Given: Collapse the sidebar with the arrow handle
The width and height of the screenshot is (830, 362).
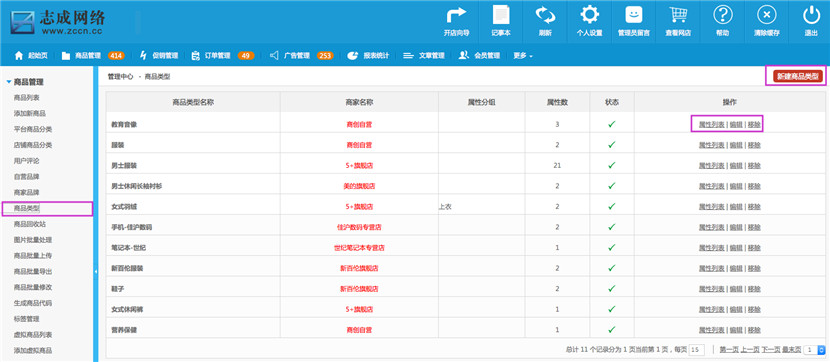Looking at the screenshot, I should point(96,272).
